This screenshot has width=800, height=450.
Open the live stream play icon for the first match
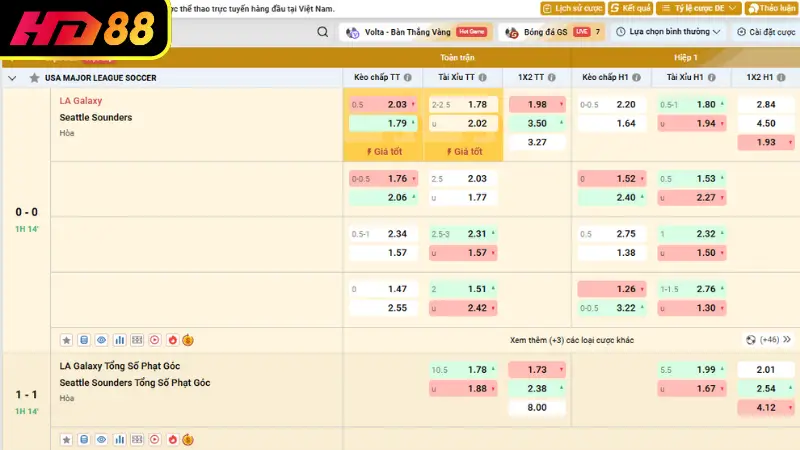153,340
